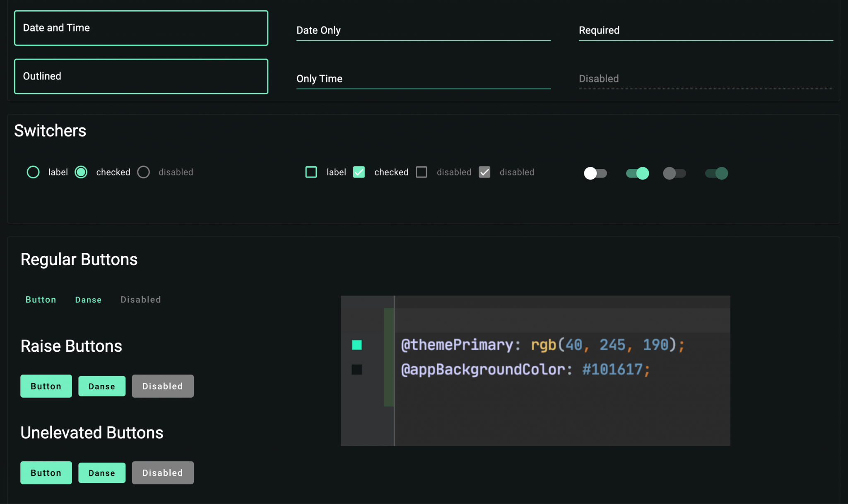Click the dark appBackgroundColor swatch
Viewport: 848px width, 504px height.
click(x=357, y=370)
